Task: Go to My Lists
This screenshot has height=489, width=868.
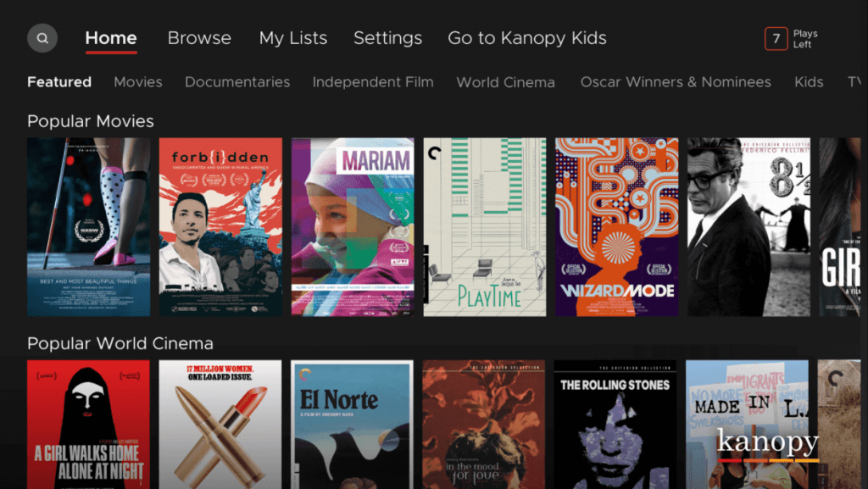Action: [x=292, y=38]
